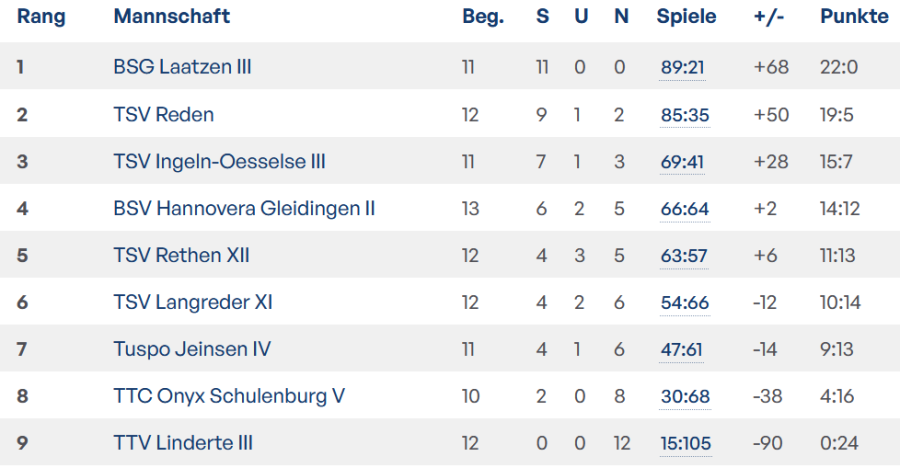Open the BSG Laatzen III team link
The width and height of the screenshot is (900, 468).
(182, 67)
